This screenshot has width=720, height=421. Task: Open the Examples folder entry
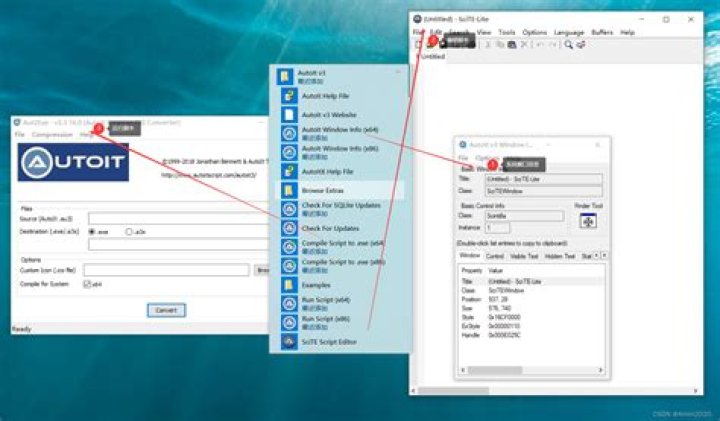click(316, 285)
